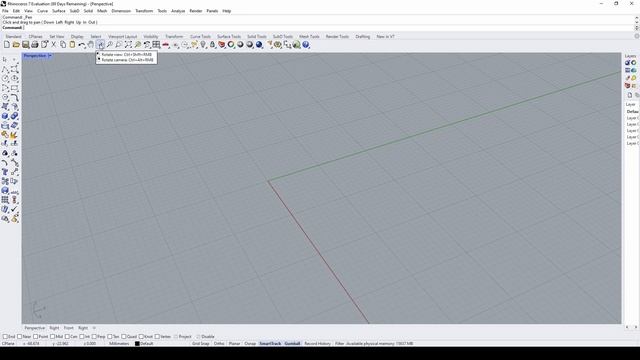
Task: Enable the Quad osnap checkbox
Action: 124,337
